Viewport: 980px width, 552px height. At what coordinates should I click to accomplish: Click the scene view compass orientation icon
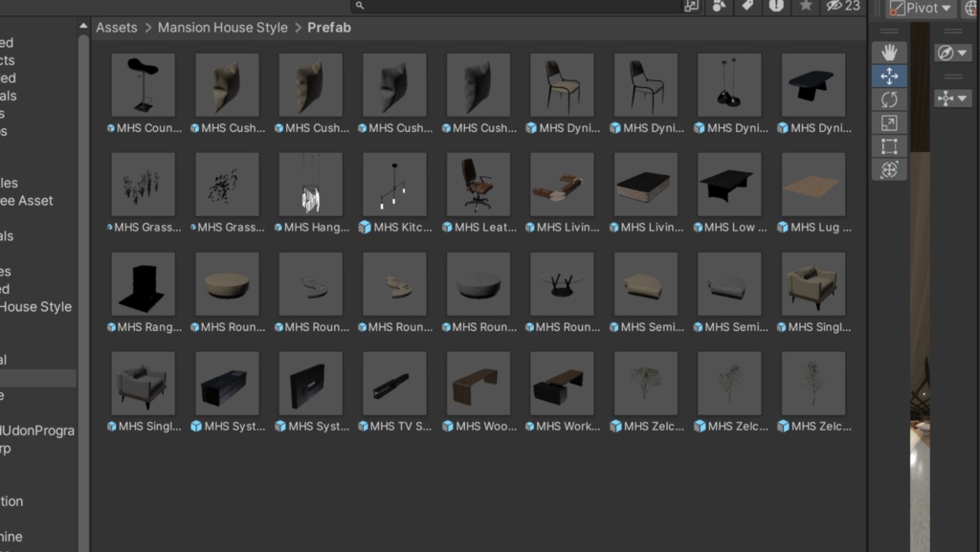[x=946, y=53]
